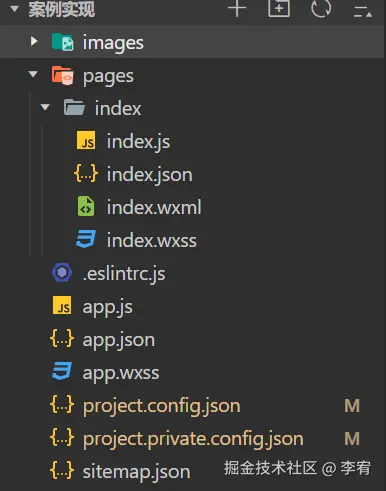386x491 pixels.
Task: Click the braces icon beside sitemap.json
Action: (x=62, y=470)
